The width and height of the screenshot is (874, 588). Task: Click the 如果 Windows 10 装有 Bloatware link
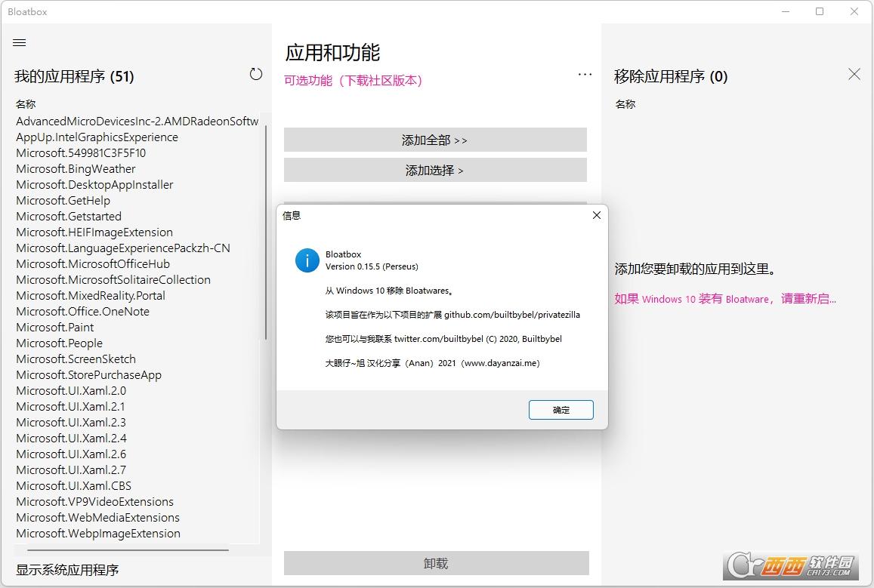[725, 299]
